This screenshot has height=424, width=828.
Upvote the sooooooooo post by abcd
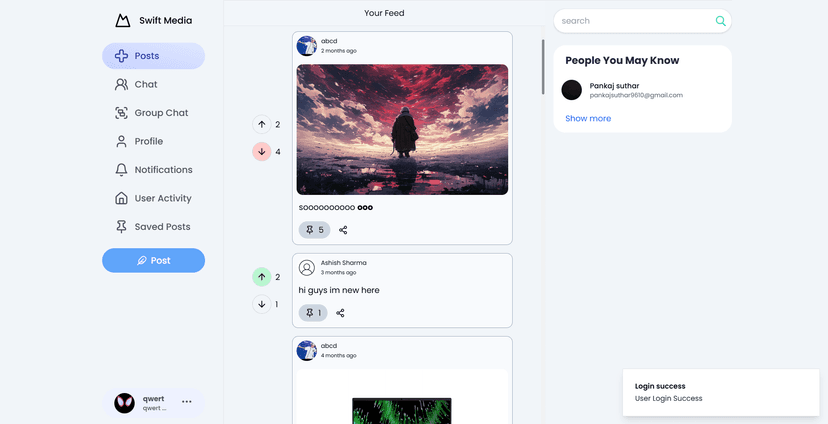click(261, 125)
